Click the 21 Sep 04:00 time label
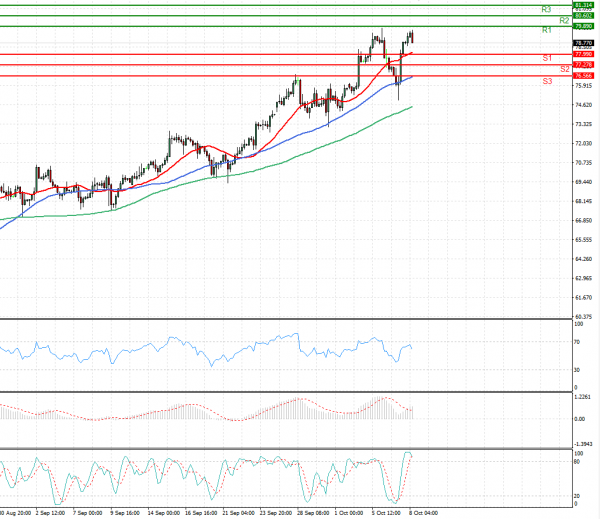The width and height of the screenshot is (600, 519). (x=238, y=513)
